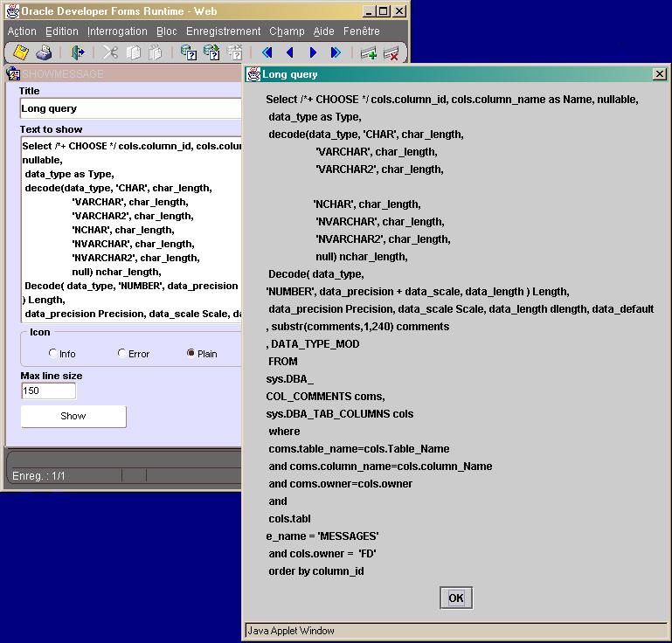The image size is (672, 643).
Task: Click the Copy icon in the toolbar
Action: tap(134, 52)
